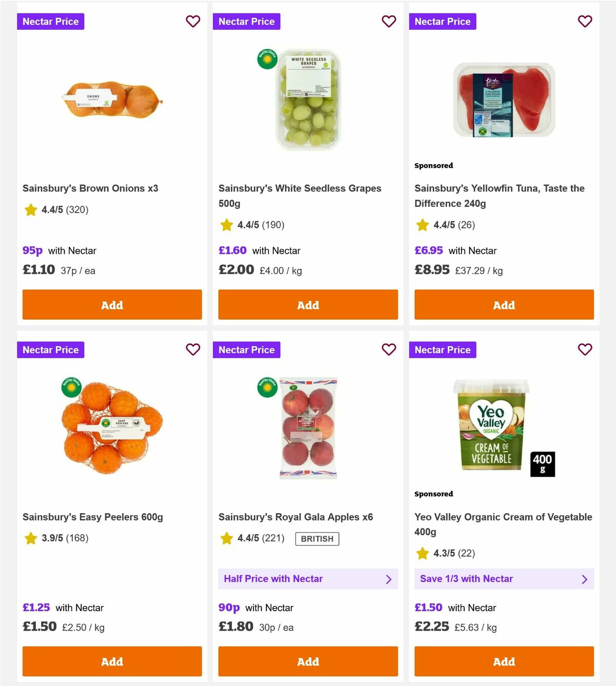Click the Nectar Price badge on Royal Gala Apples
The height and width of the screenshot is (686, 616).
tap(246, 349)
